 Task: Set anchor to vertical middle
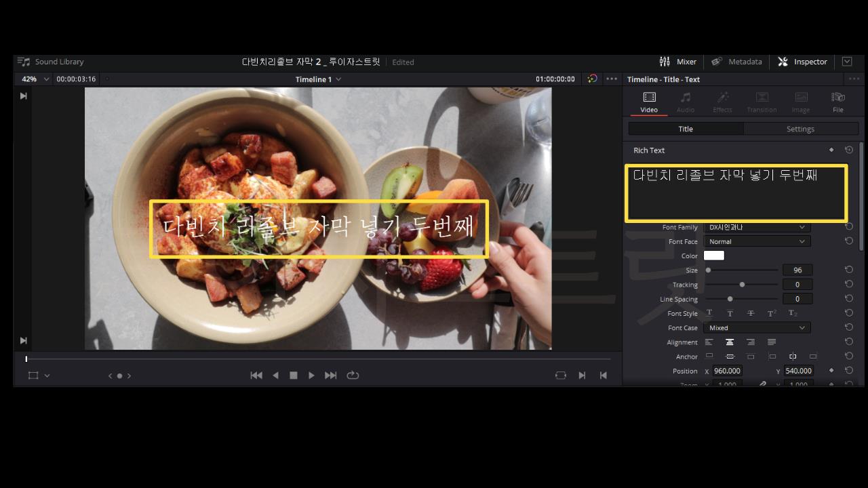[x=730, y=357]
